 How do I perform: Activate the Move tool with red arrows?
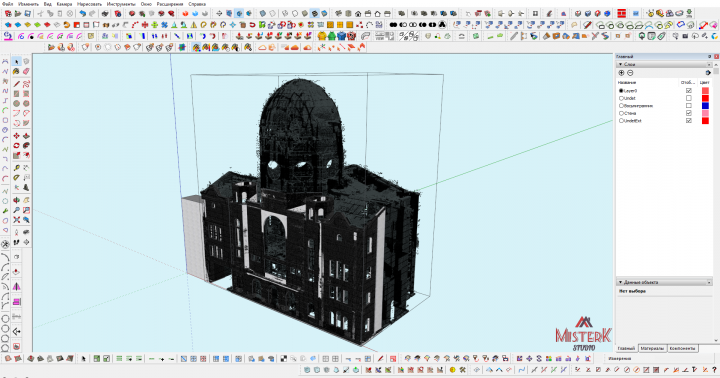click(x=17, y=136)
